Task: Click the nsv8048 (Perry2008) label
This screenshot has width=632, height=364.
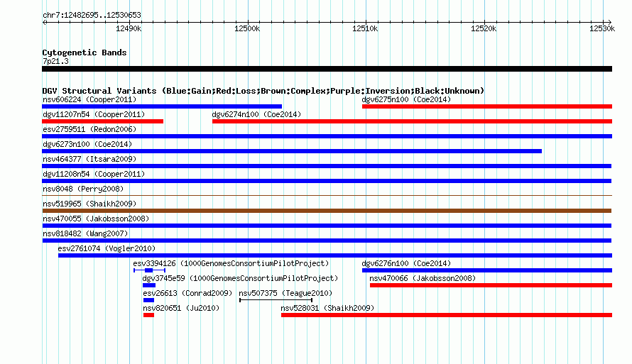Action: pyautogui.click(x=83, y=189)
